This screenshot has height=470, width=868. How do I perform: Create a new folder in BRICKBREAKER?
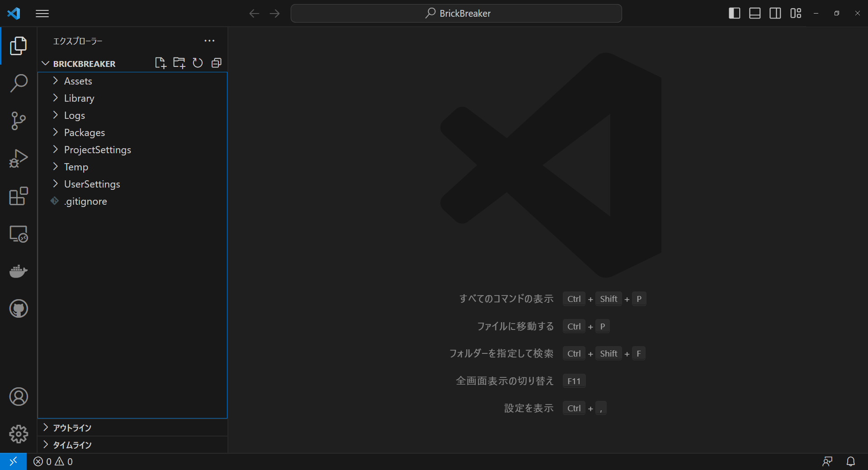[179, 63]
